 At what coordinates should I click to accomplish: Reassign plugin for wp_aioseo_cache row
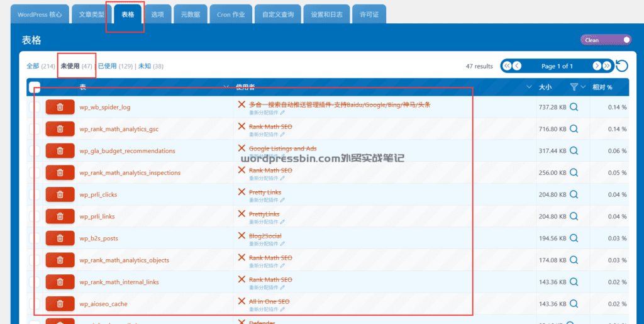[x=267, y=310]
